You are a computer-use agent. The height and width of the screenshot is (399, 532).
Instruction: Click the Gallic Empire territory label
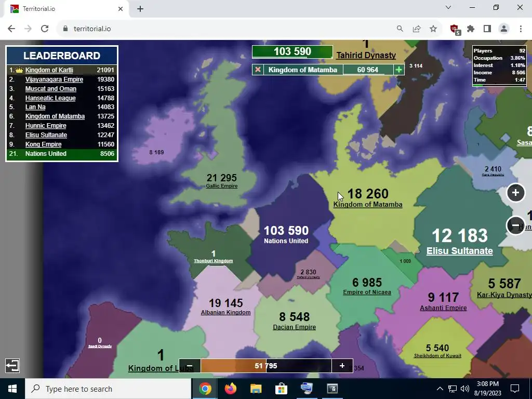[221, 186]
